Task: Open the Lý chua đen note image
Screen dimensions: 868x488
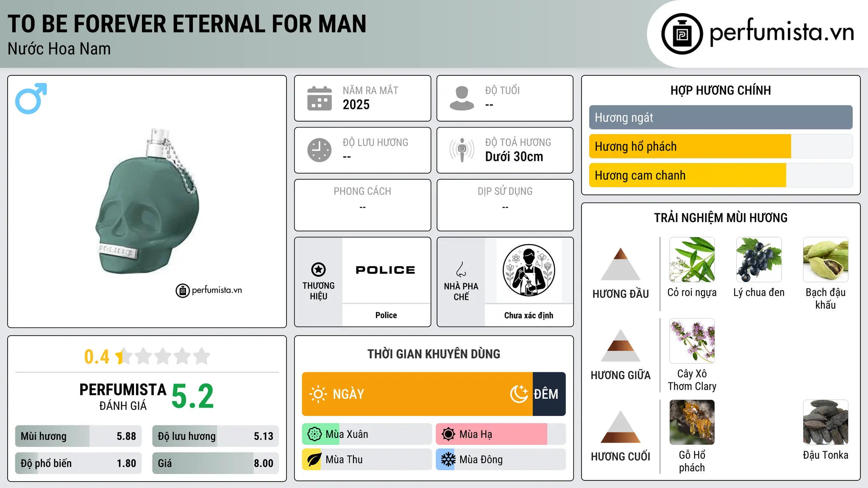Action: (759, 260)
